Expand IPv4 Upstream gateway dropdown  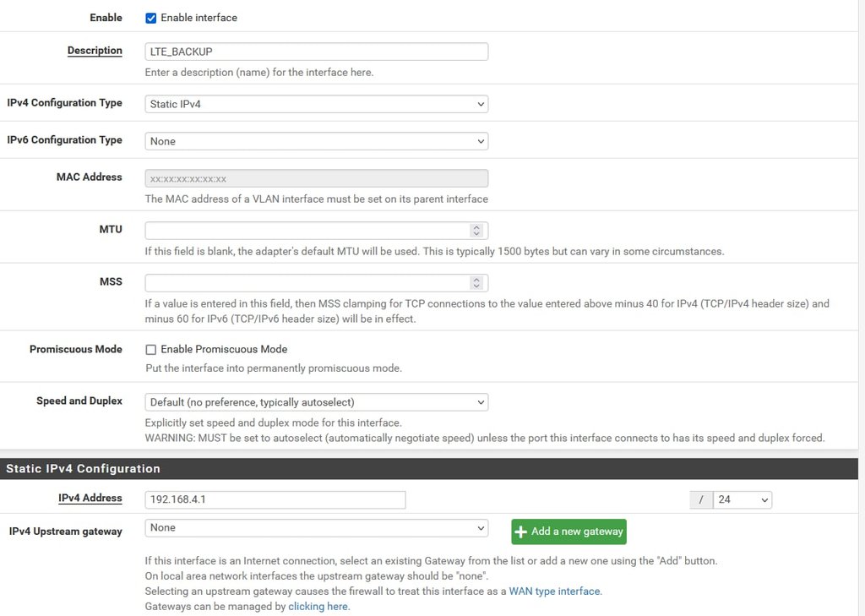[316, 528]
